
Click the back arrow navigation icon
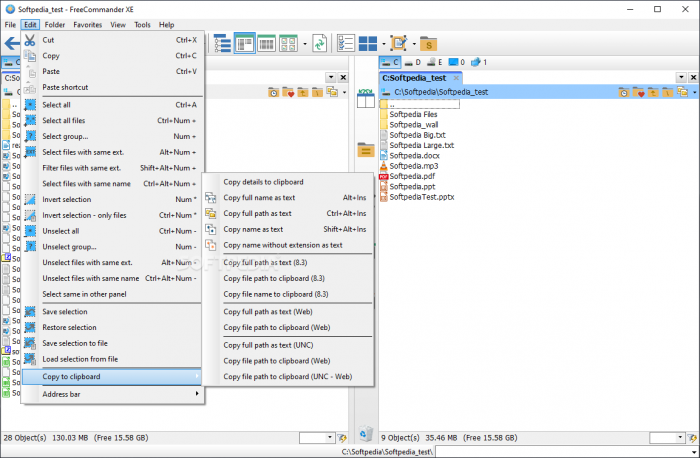point(10,43)
